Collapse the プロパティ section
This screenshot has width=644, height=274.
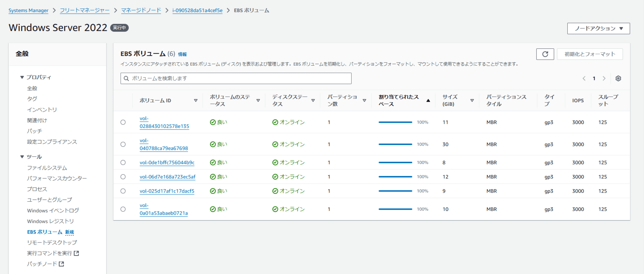coord(22,78)
